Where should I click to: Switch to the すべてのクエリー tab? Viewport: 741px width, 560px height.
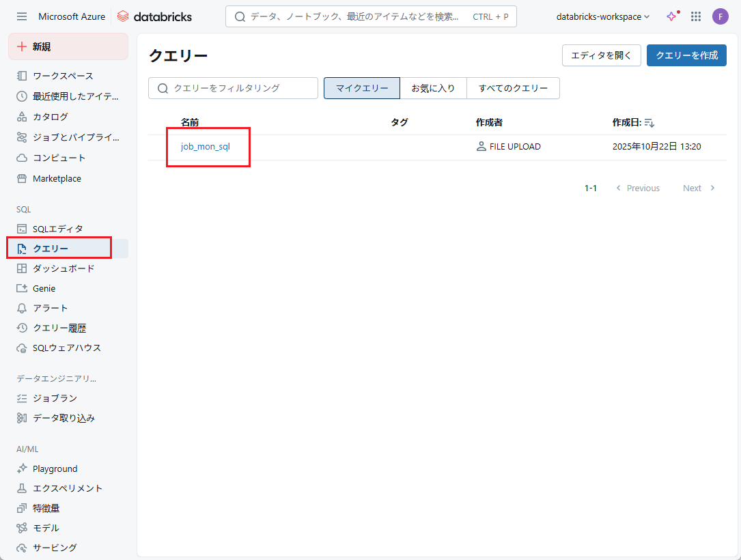click(x=513, y=88)
